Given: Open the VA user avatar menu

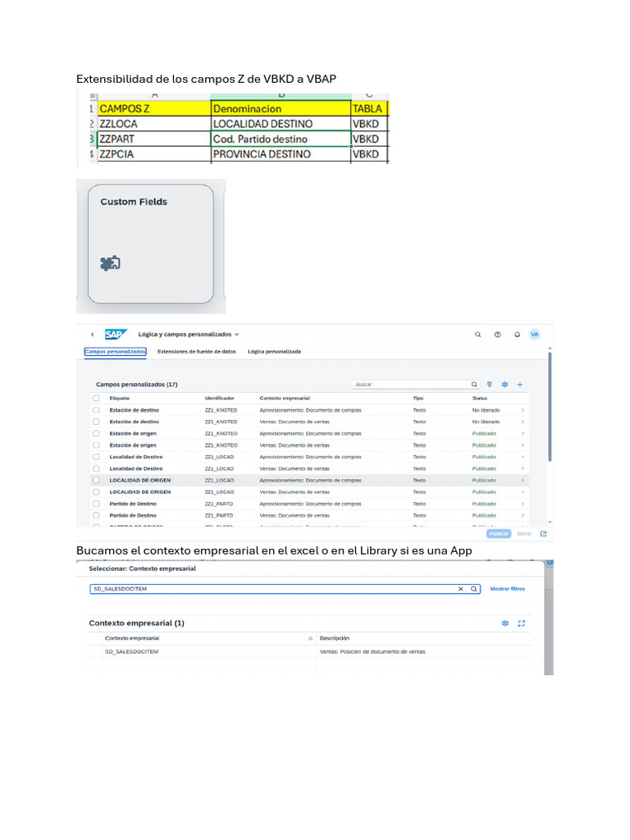Looking at the screenshot, I should point(535,335).
